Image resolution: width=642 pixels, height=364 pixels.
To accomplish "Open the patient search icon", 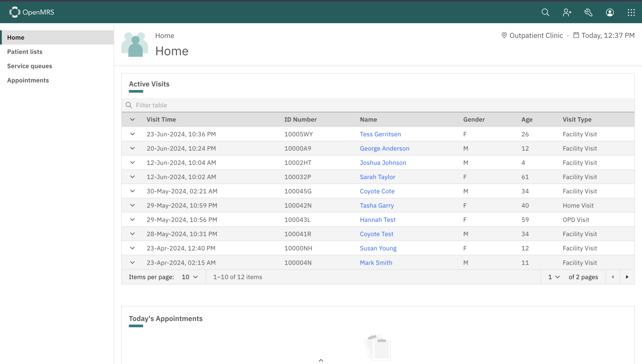I will pos(545,12).
